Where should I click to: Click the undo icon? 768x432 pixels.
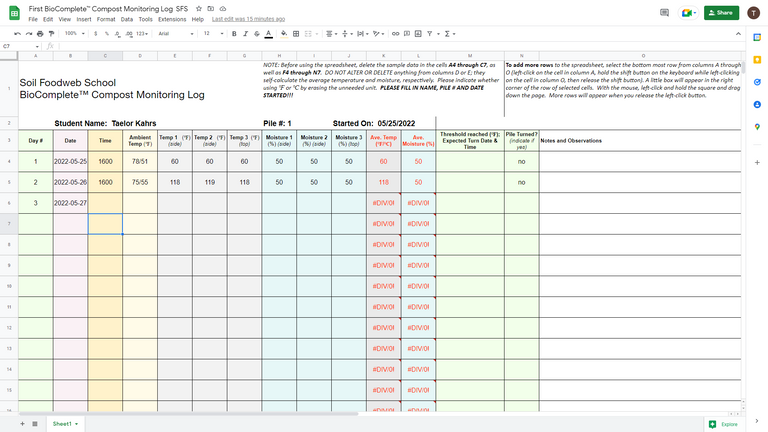coord(18,34)
